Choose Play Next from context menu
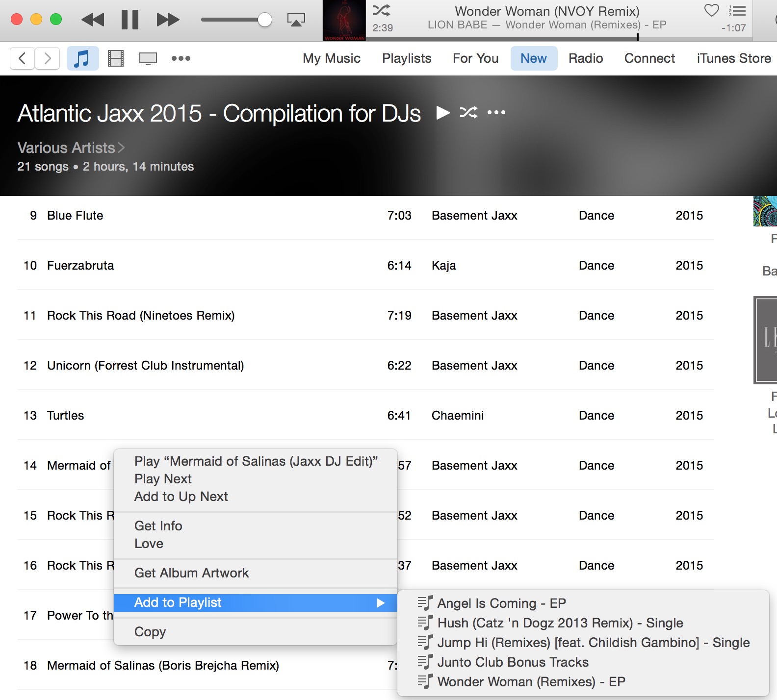 tap(256, 479)
